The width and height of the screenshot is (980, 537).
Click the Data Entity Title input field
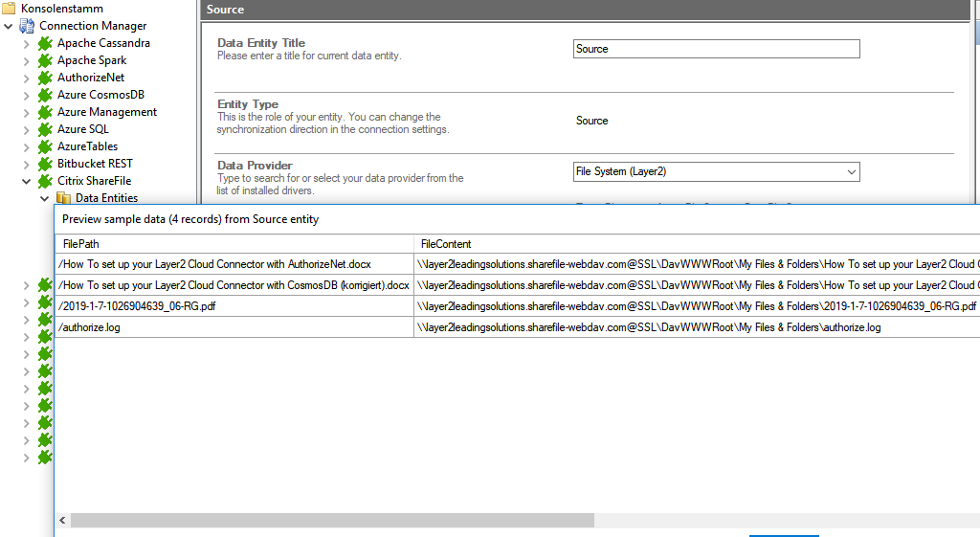pyautogui.click(x=716, y=49)
